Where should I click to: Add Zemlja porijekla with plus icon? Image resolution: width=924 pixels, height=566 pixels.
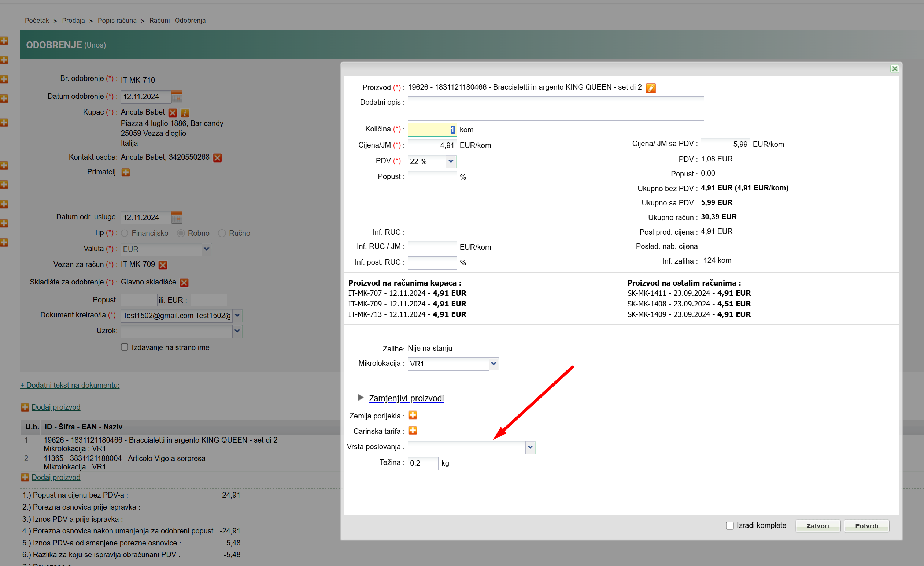coord(413,415)
